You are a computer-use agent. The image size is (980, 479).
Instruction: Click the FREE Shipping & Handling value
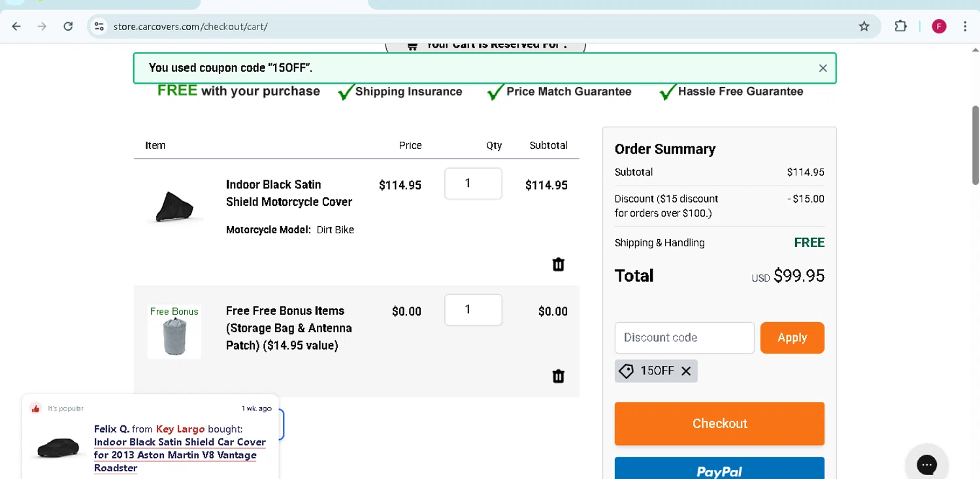pyautogui.click(x=809, y=242)
